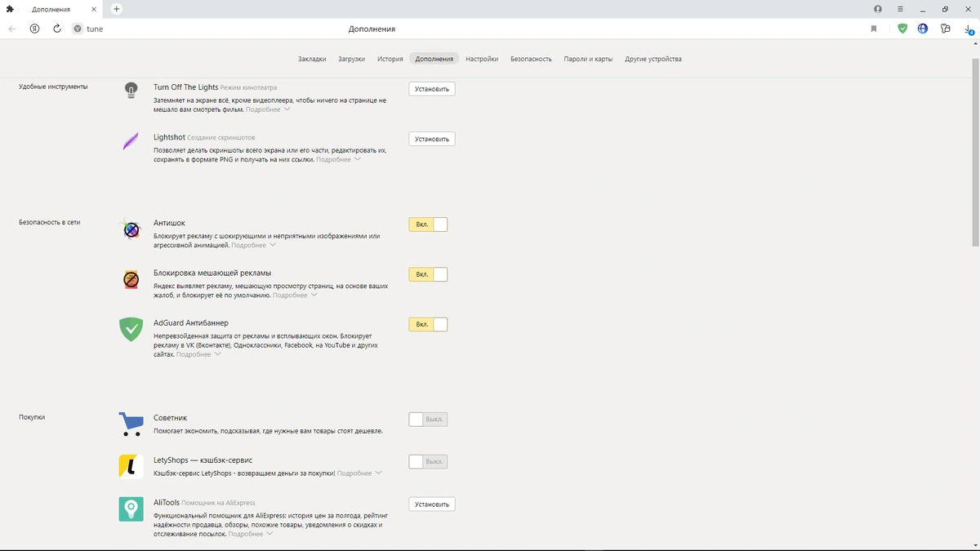Open the Yandex home page icon
This screenshot has height=551, width=980.
click(34, 29)
